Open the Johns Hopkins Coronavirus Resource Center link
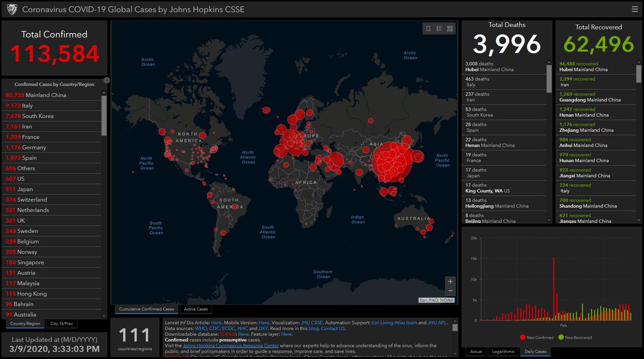 [x=231, y=346]
